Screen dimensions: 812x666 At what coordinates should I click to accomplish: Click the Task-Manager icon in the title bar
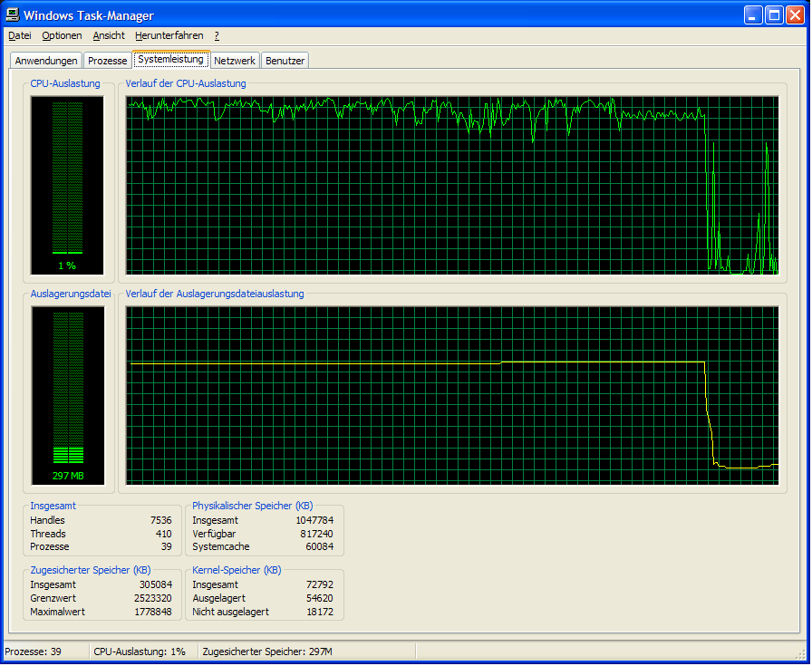[x=13, y=15]
